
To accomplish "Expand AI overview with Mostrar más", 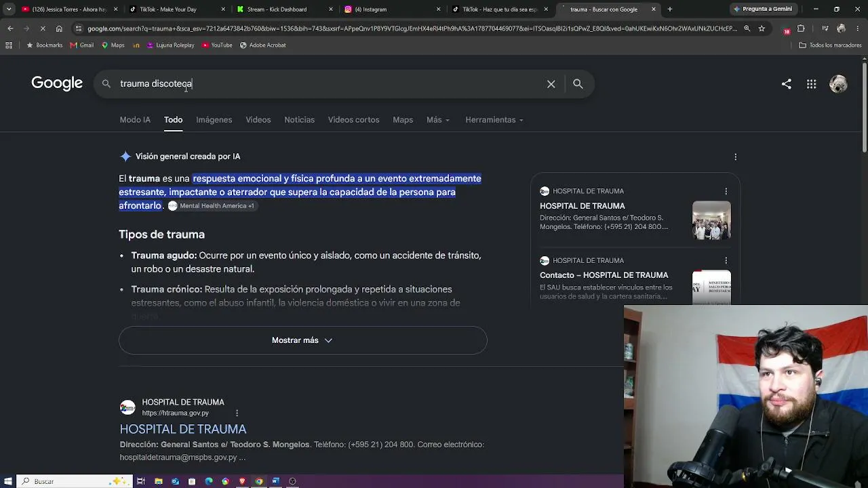I will [x=302, y=340].
